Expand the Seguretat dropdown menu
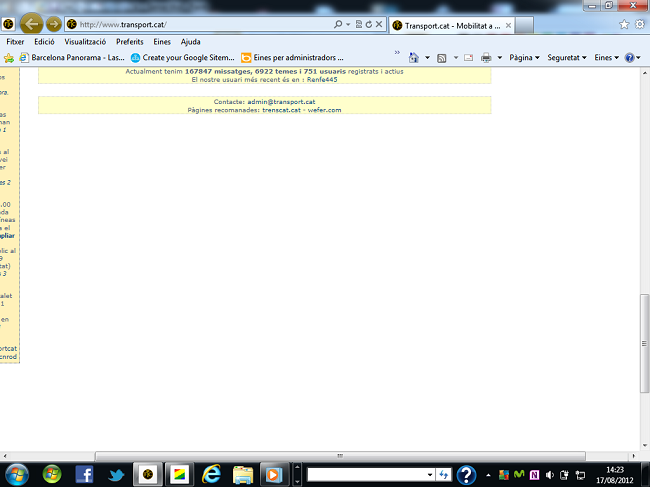650x487 pixels. click(x=569, y=58)
